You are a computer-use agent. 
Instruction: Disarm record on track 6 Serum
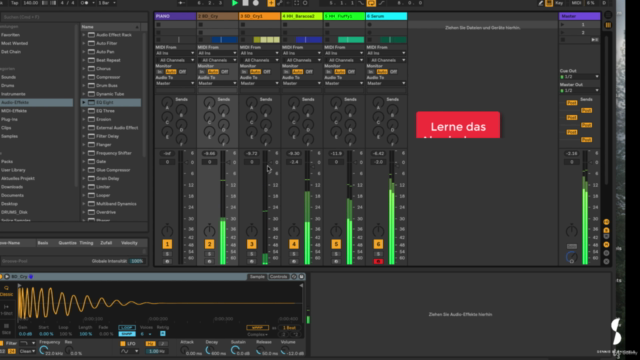(378, 261)
